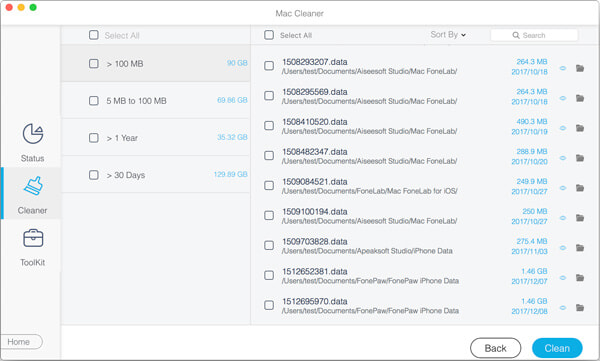Preview 1509100194.data with its eye icon
The image size is (600, 361).
tap(563, 218)
